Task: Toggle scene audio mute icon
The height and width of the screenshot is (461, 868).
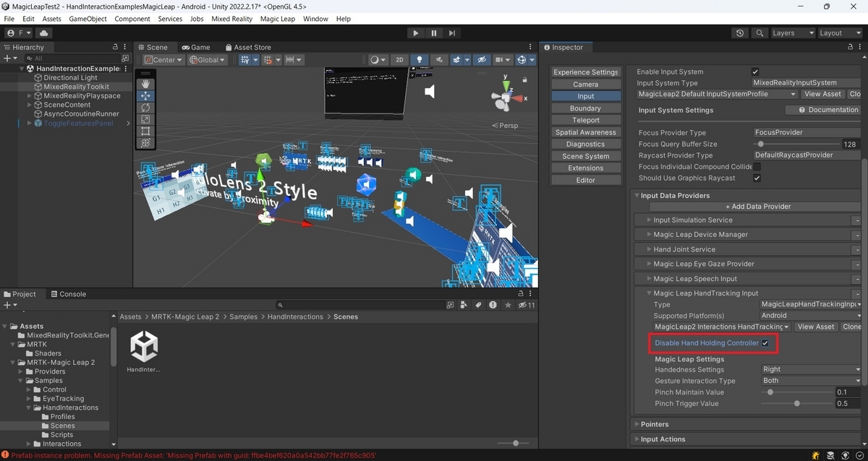Action: pyautogui.click(x=438, y=60)
